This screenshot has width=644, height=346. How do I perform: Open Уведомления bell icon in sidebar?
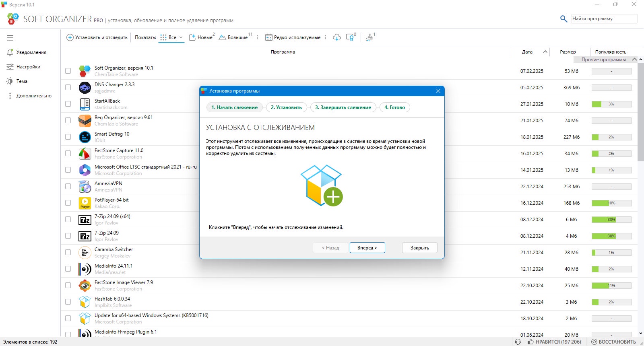click(x=10, y=52)
